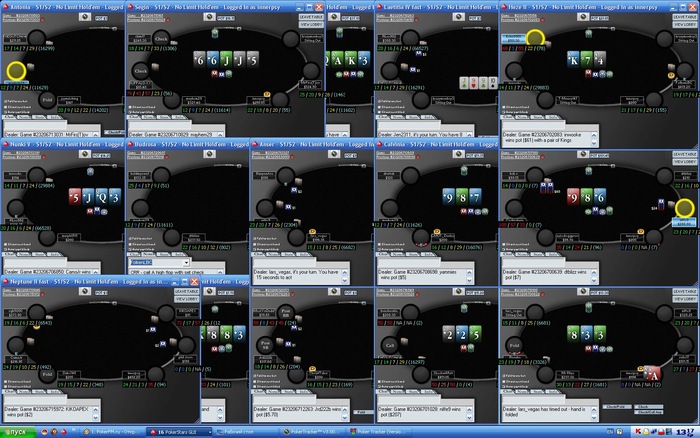Click View Lobby in Heze II window
This screenshot has height=438, width=700.
pyautogui.click(x=685, y=24)
